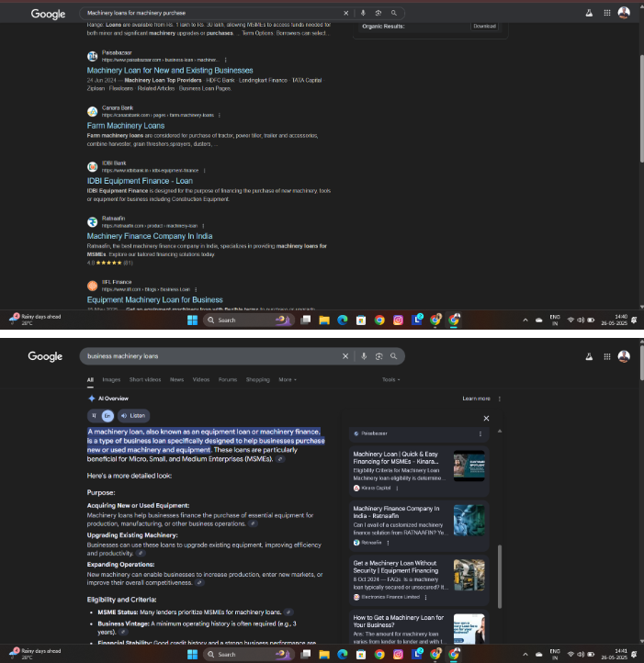Open Google Lens beside 'Machinery loans for machinery purchase'
Screen dimensions: 644x663
[378, 13]
